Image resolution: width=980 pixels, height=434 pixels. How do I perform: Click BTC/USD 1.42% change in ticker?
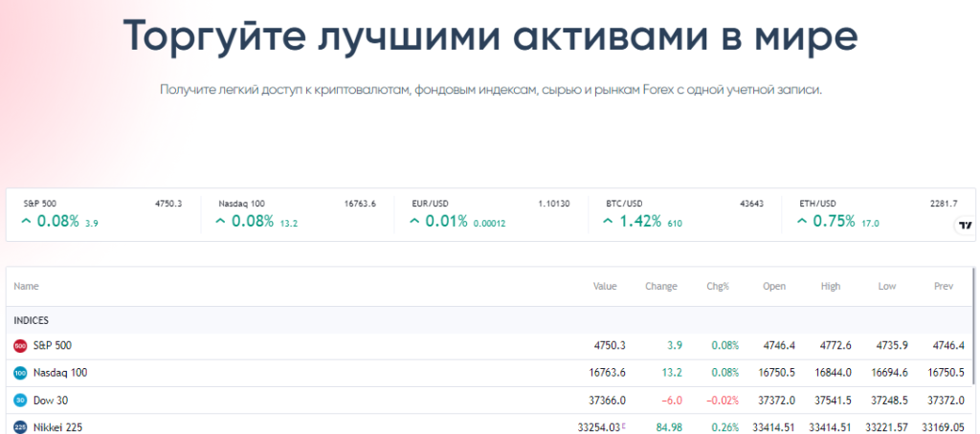pyautogui.click(x=640, y=221)
